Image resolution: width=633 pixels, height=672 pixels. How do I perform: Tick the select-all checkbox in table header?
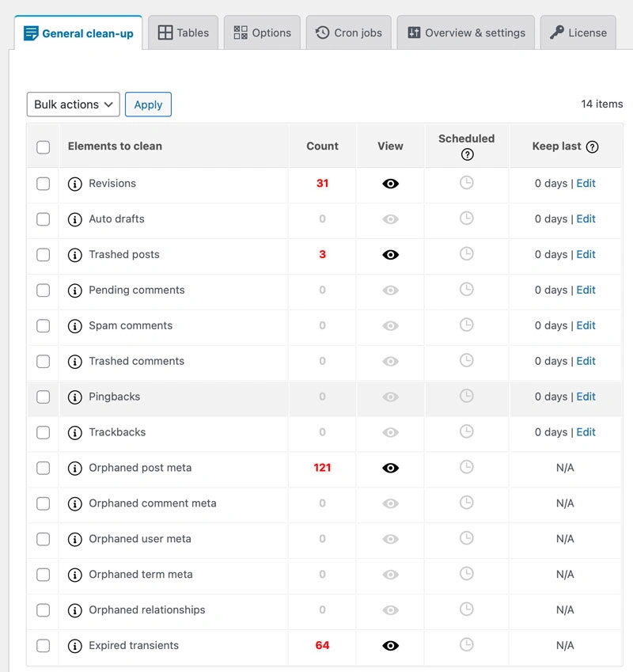coord(43,147)
